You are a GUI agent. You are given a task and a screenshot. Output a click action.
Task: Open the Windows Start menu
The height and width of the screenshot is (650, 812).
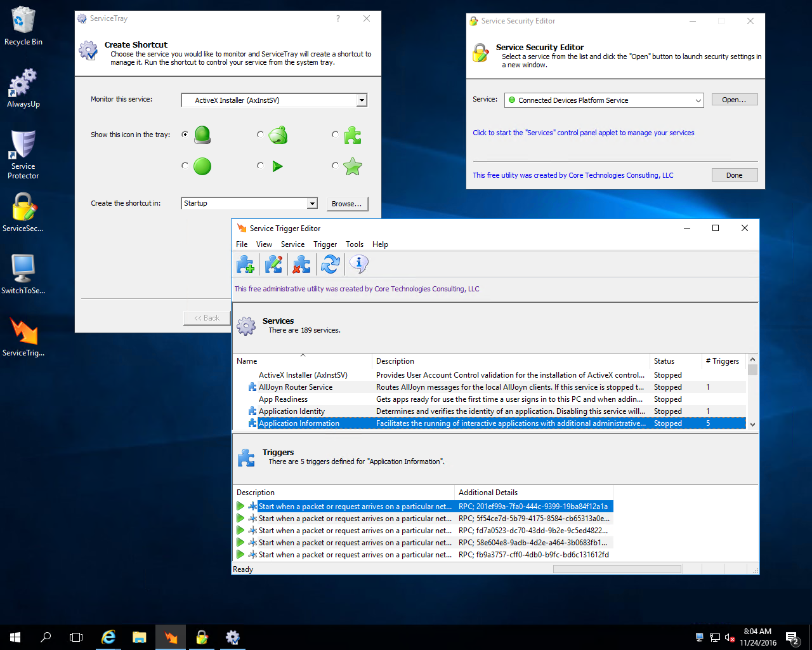pyautogui.click(x=15, y=637)
